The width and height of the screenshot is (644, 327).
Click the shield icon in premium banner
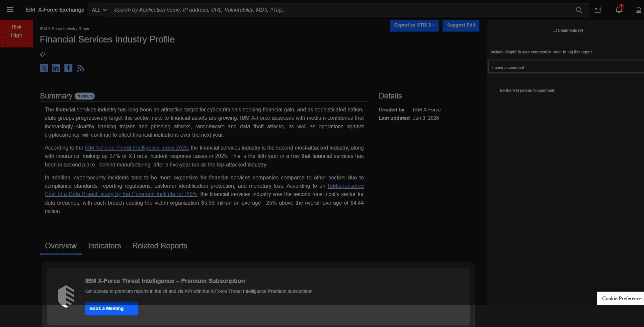[66, 296]
